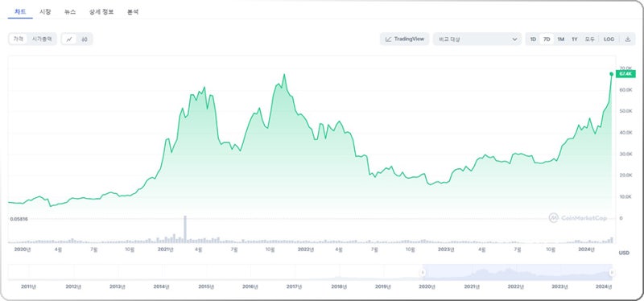Click the 2022년 label on time axis
The image size is (644, 301).
pos(306,249)
